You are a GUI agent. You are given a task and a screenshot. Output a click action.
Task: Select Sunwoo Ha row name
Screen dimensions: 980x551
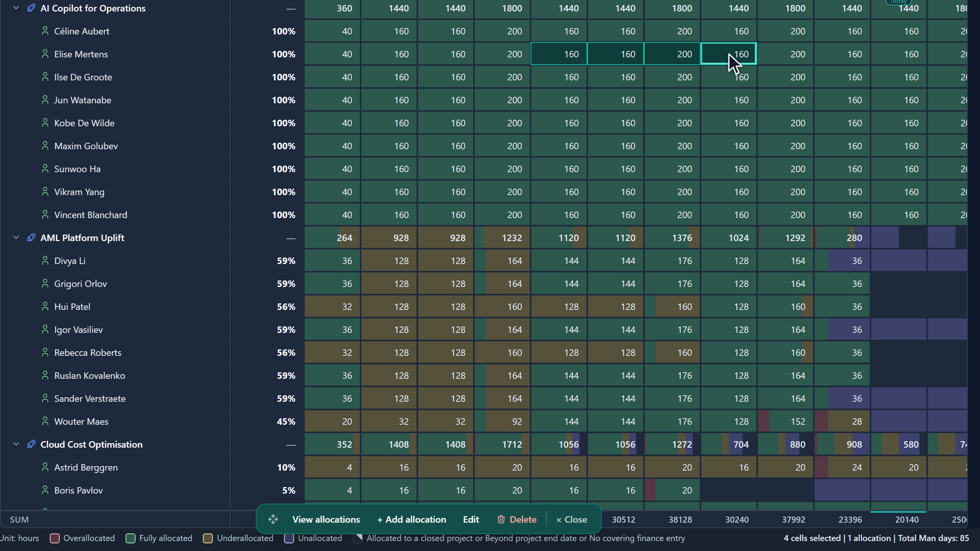[x=77, y=169]
